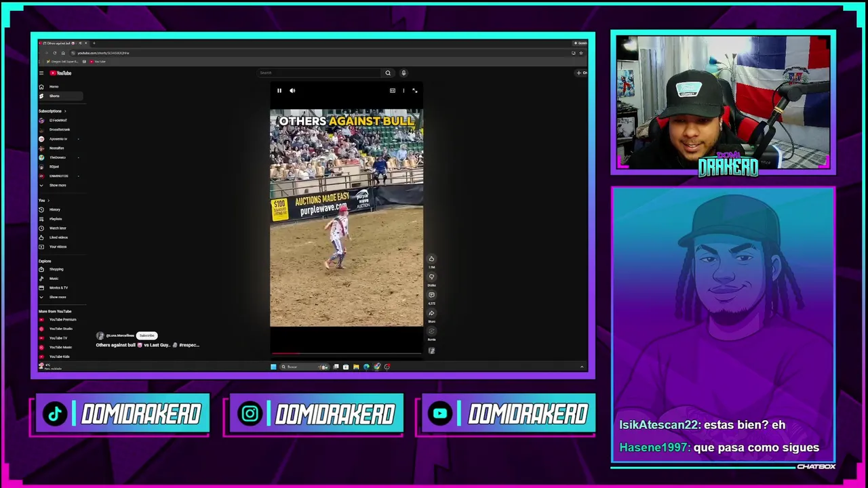The height and width of the screenshot is (488, 868).
Task: Click the Create button in YouTube header
Action: pos(581,73)
